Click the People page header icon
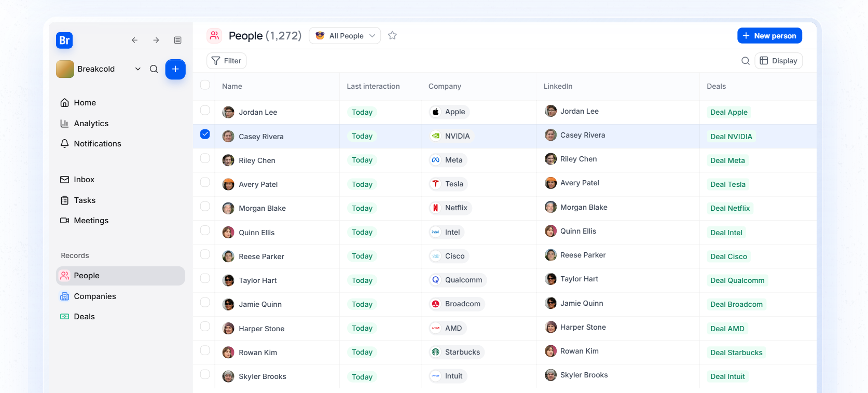This screenshot has width=868, height=393. [214, 35]
